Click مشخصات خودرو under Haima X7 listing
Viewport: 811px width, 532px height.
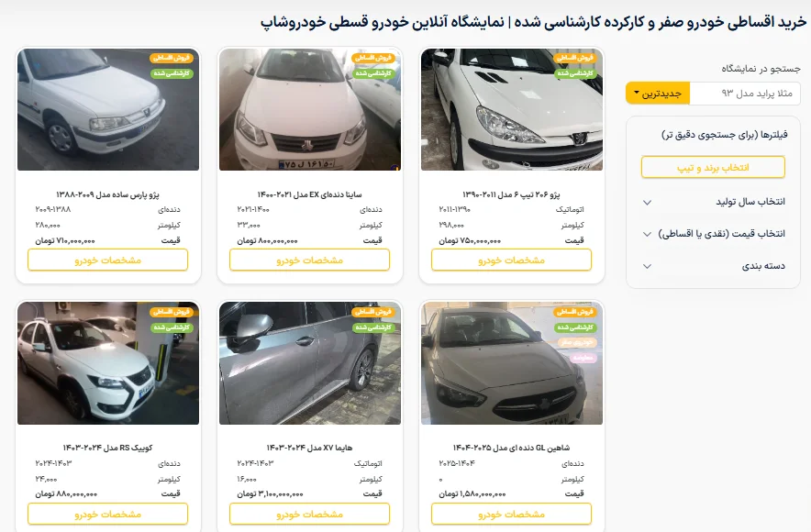309,514
